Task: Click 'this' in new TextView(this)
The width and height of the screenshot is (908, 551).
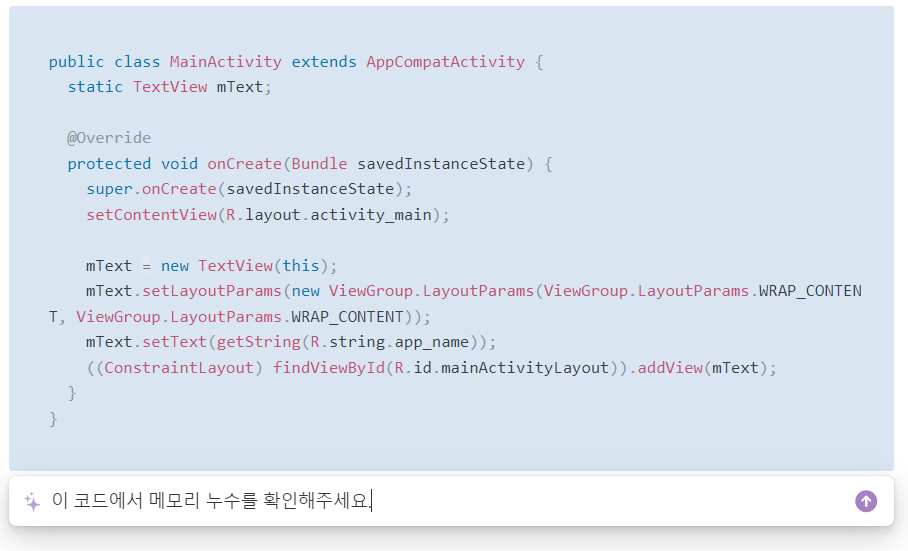Action: pos(301,266)
